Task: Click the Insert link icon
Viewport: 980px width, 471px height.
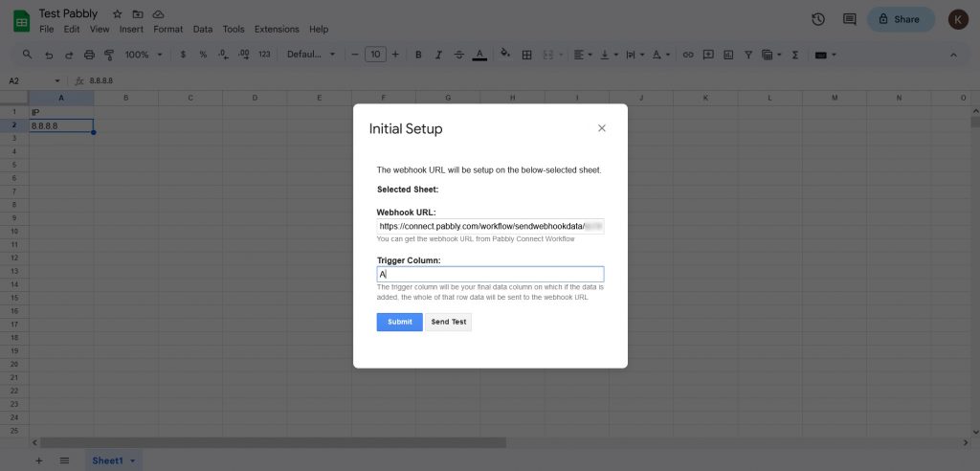Action: tap(687, 55)
